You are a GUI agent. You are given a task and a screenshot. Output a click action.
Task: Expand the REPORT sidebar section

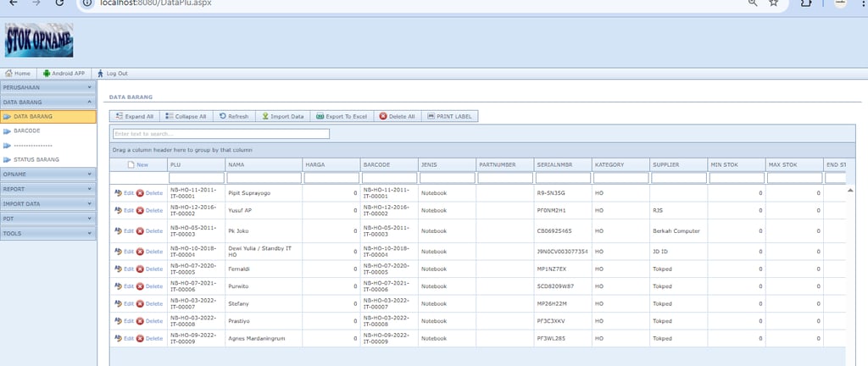point(47,189)
